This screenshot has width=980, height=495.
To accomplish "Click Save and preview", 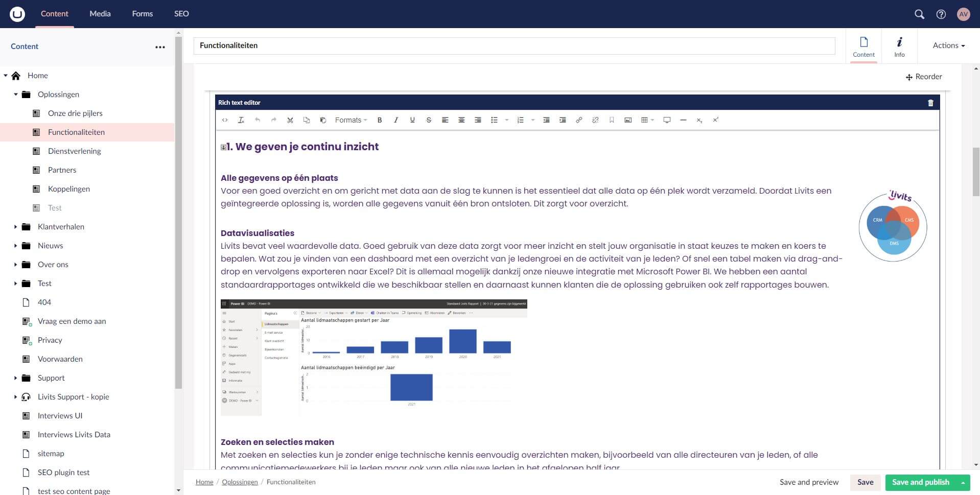I will (x=809, y=482).
